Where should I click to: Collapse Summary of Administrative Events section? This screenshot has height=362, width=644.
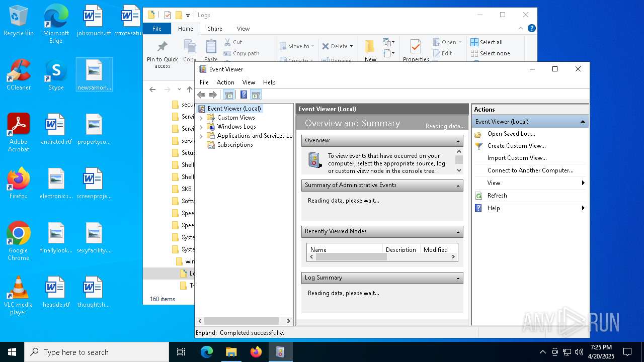click(x=458, y=186)
